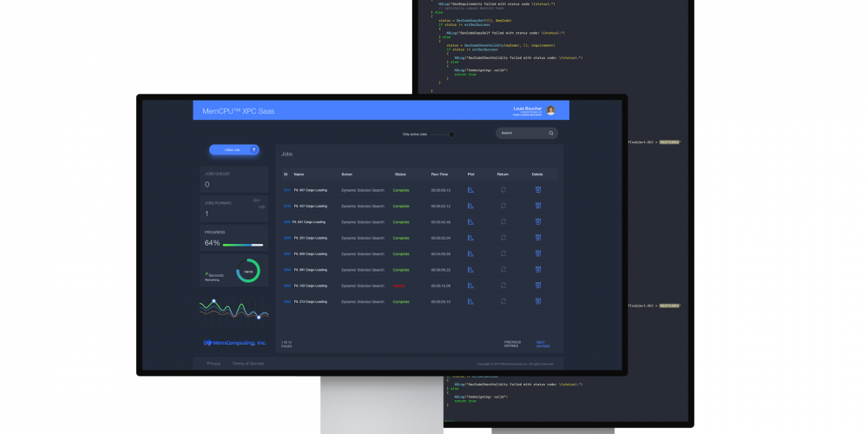Image resolution: width=868 pixels, height=434 pixels.
Task: Click the 64% progress bar
Action: tap(243, 245)
